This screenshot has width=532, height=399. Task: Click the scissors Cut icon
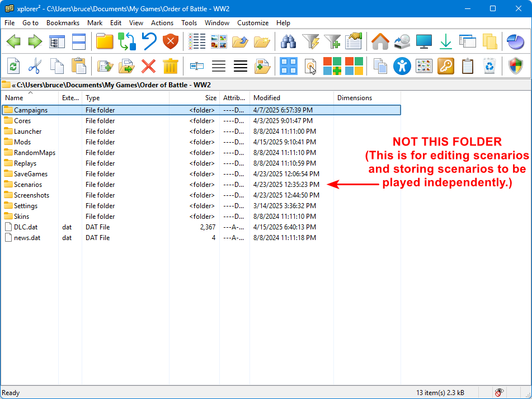pos(35,66)
